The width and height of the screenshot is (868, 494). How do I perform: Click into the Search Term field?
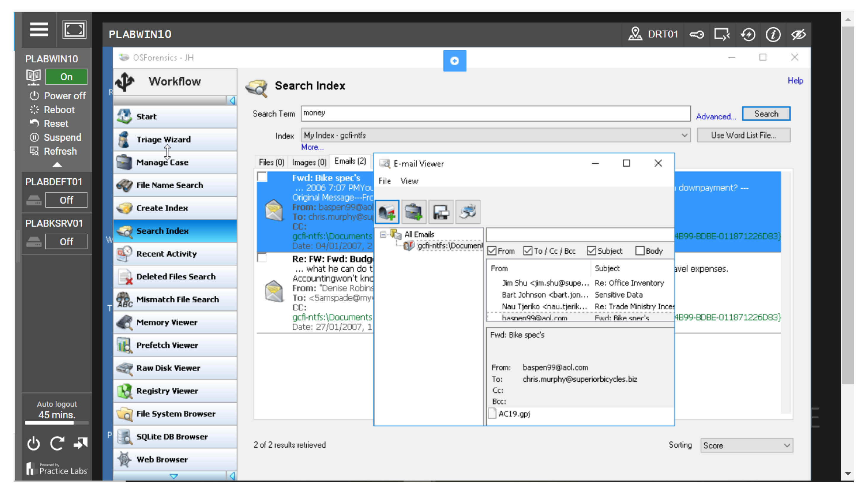click(x=495, y=113)
